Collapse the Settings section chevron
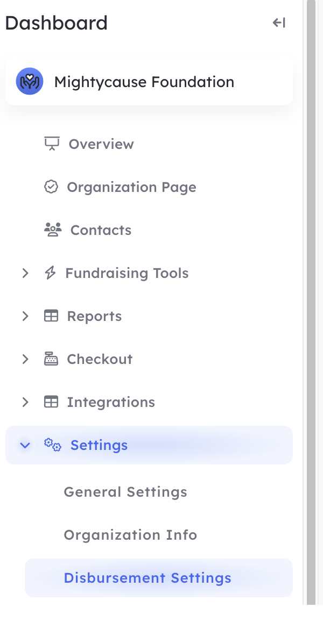Screen dimensions: 323x644 [25, 445]
